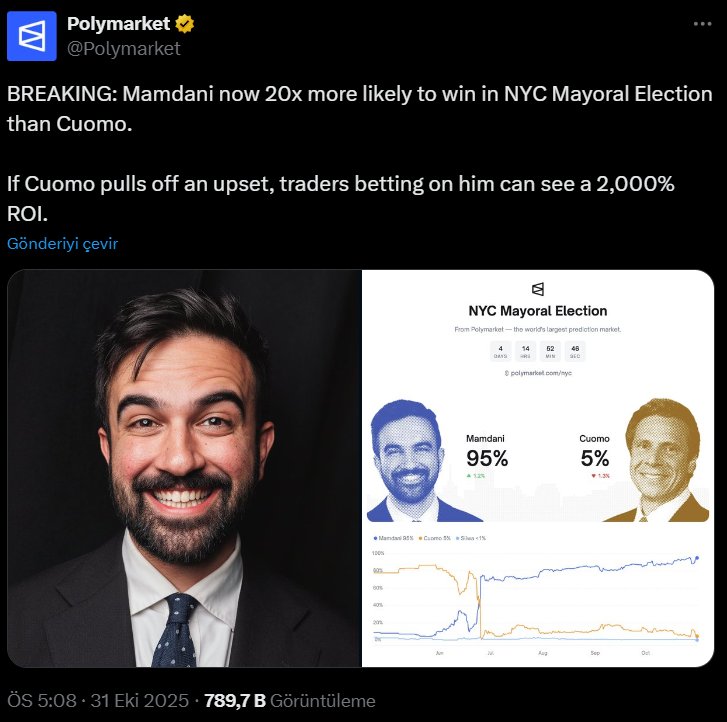This screenshot has height=722, width=727.
Task: Click the Cuomo 5% chart legend entry
Action: point(437,538)
